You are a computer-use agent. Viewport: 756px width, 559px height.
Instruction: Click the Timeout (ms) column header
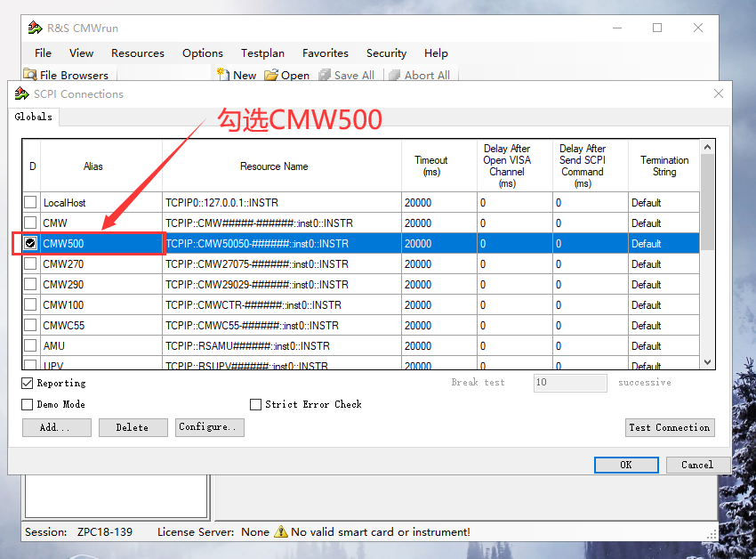pyautogui.click(x=439, y=166)
